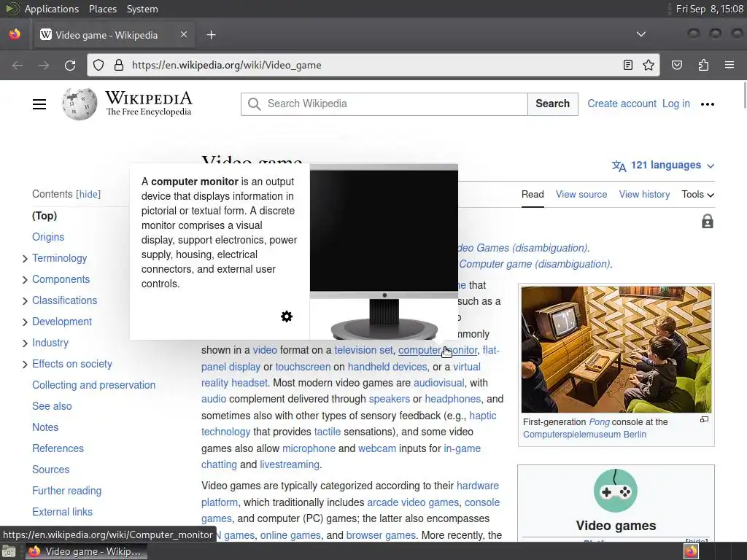Jump to (Top) of the article

coord(44,216)
